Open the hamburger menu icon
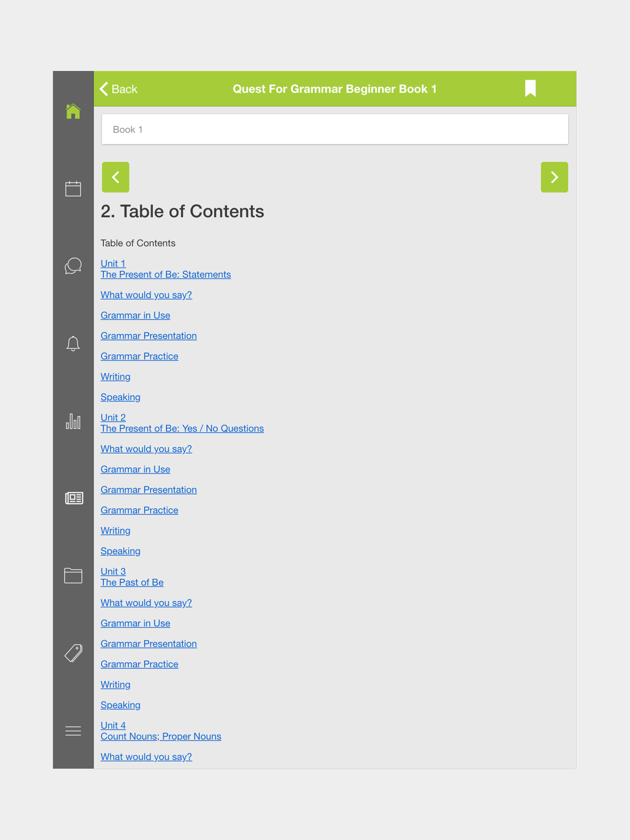Screen dimensions: 630x840 (73, 731)
